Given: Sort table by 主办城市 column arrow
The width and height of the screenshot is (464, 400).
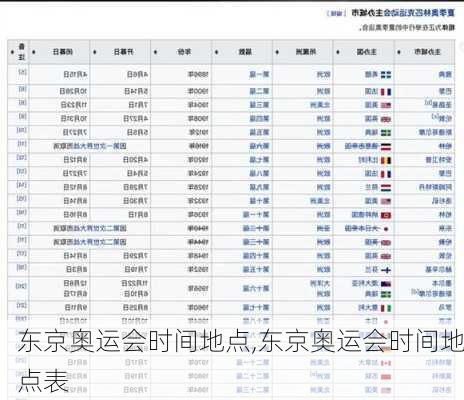Looking at the screenshot, I should (x=399, y=52).
